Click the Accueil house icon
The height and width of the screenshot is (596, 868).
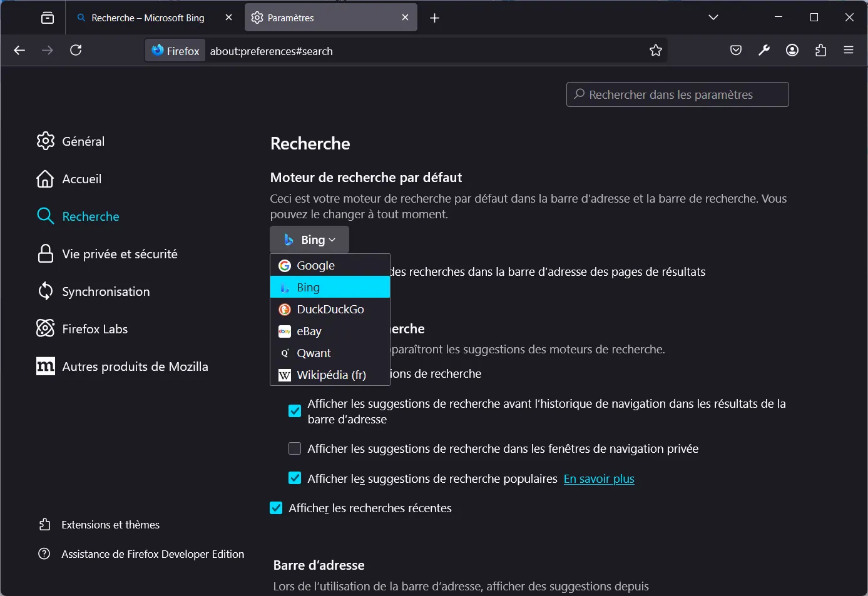[x=45, y=179]
